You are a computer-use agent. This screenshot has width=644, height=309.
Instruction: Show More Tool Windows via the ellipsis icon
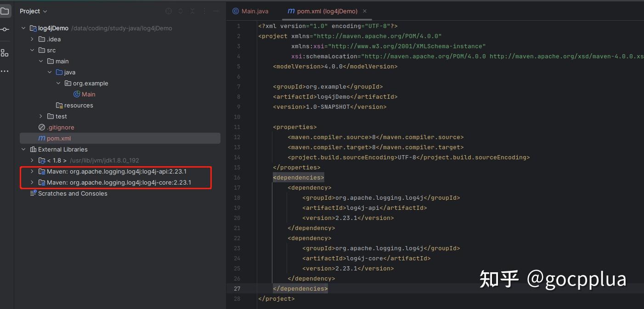(5, 71)
